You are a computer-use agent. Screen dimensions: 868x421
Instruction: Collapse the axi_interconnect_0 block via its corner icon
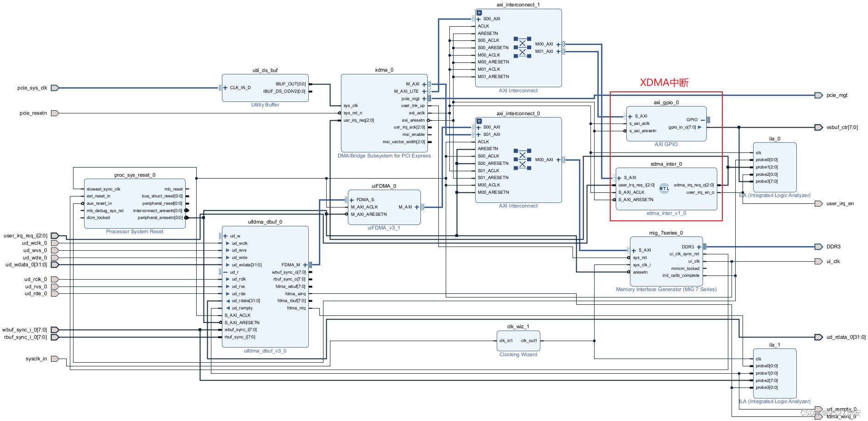[x=479, y=121]
